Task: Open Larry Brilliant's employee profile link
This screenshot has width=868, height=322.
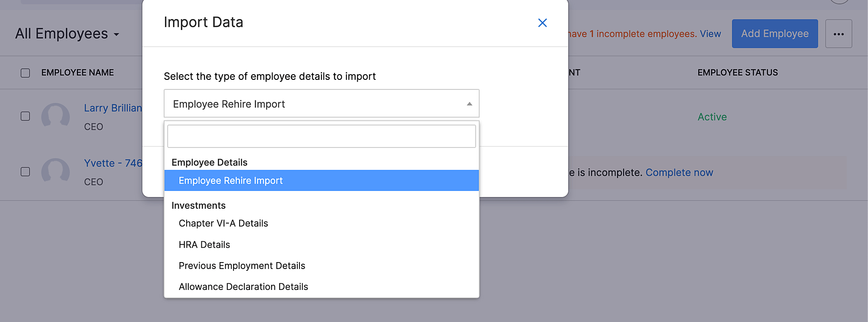Action: 113,108
